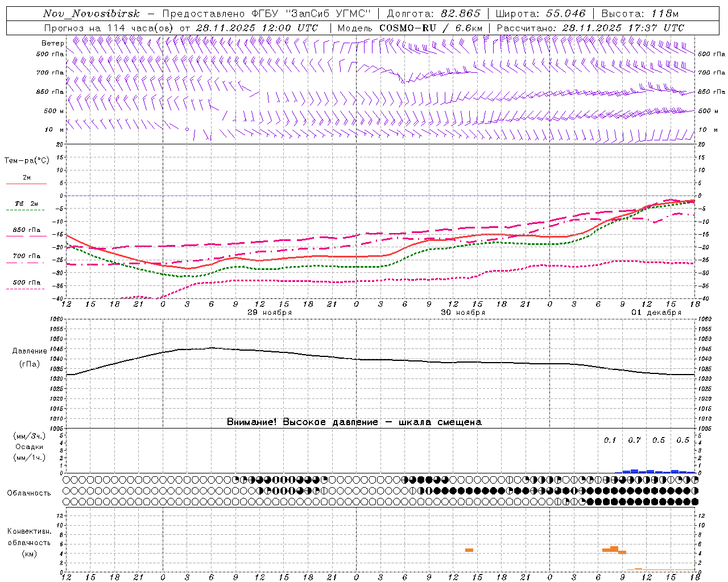Click the 30 ноября date label
Image resolution: width=728 pixels, height=582 pixels.
point(463,313)
